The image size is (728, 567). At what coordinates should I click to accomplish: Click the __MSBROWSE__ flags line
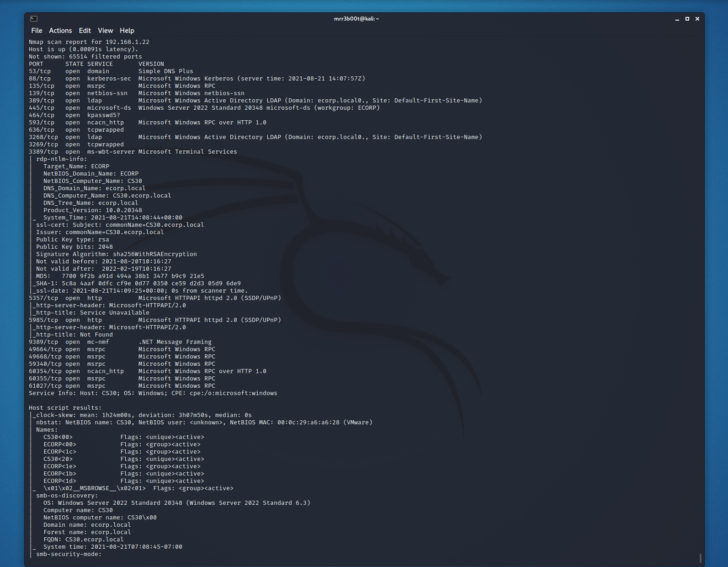[138, 488]
